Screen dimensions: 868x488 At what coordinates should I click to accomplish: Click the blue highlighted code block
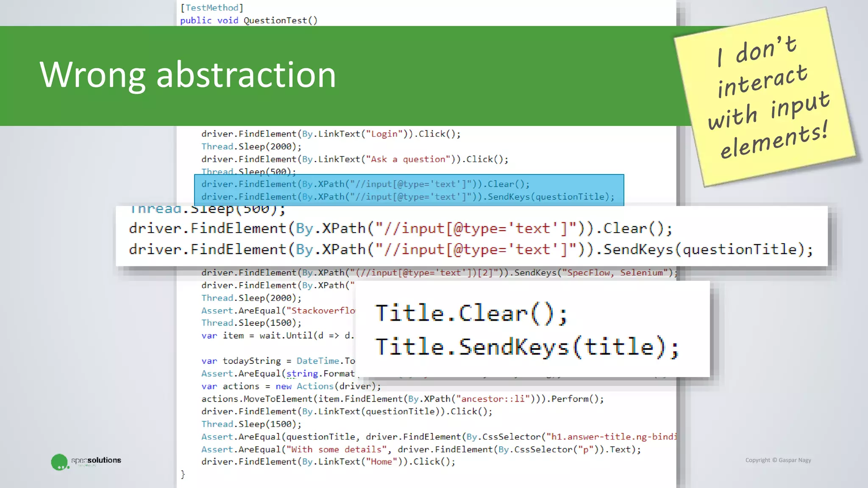tap(409, 190)
